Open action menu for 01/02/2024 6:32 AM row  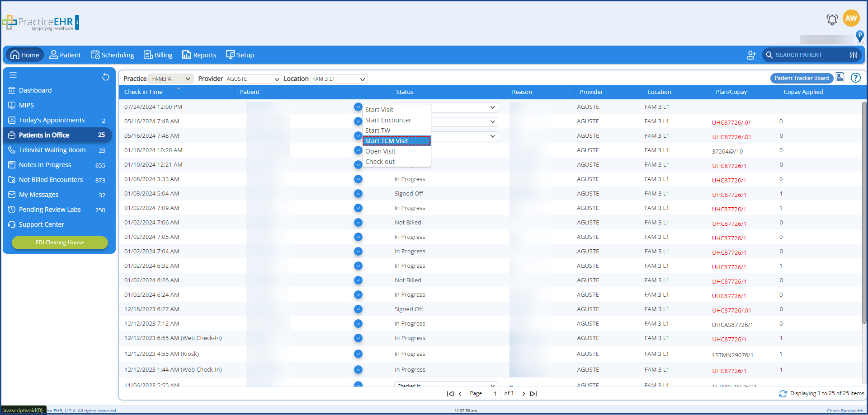pos(358,266)
